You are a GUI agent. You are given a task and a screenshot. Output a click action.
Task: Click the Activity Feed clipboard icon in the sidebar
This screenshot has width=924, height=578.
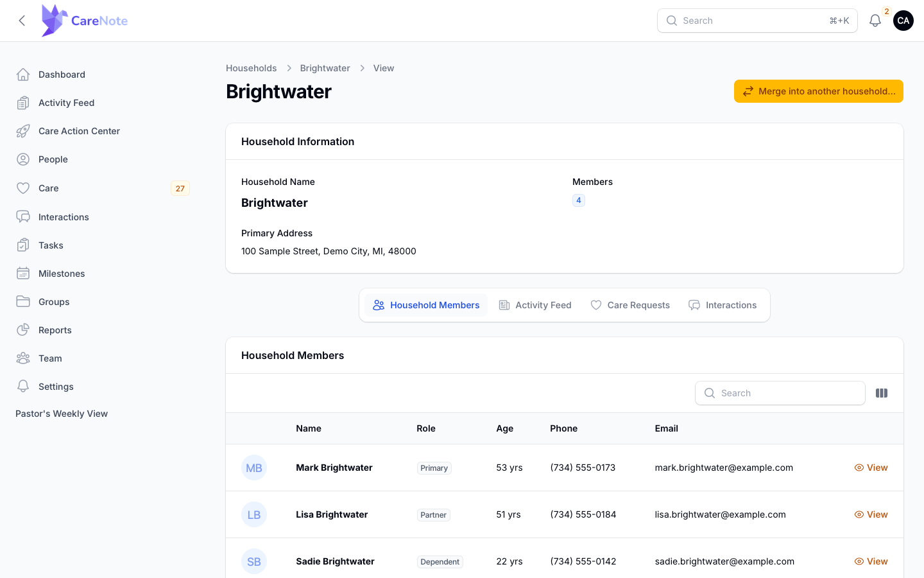pyautogui.click(x=23, y=103)
